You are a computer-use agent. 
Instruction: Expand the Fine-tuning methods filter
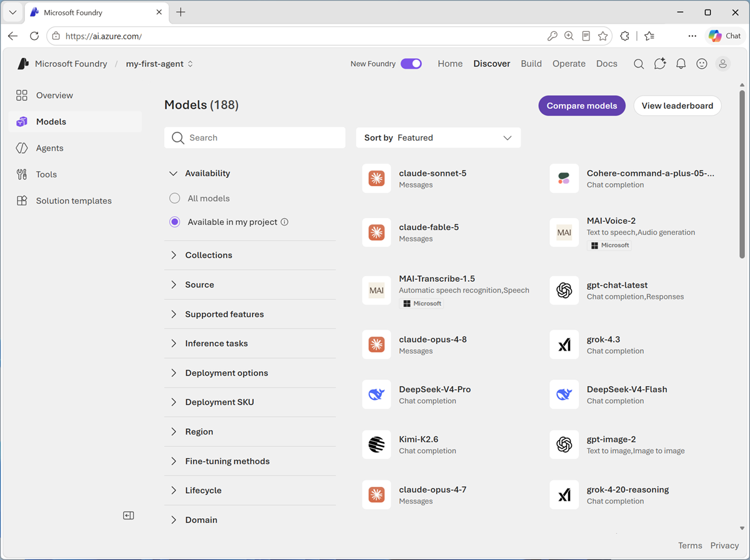point(250,461)
